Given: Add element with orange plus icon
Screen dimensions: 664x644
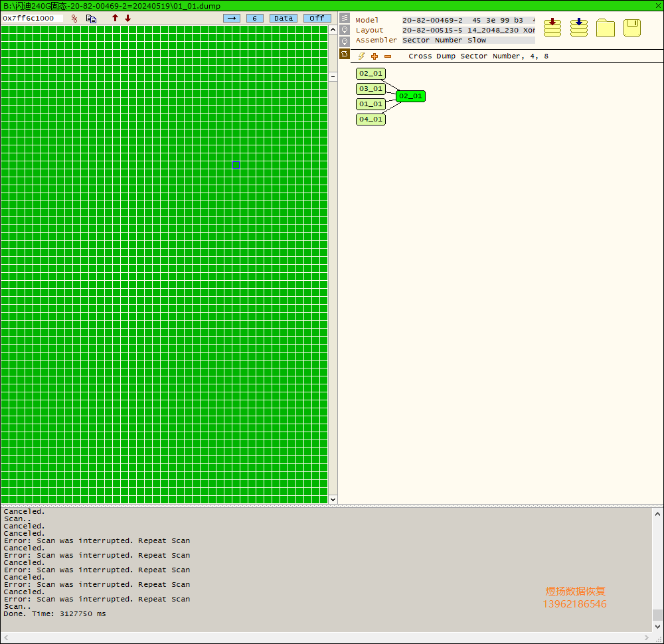Looking at the screenshot, I should [374, 56].
